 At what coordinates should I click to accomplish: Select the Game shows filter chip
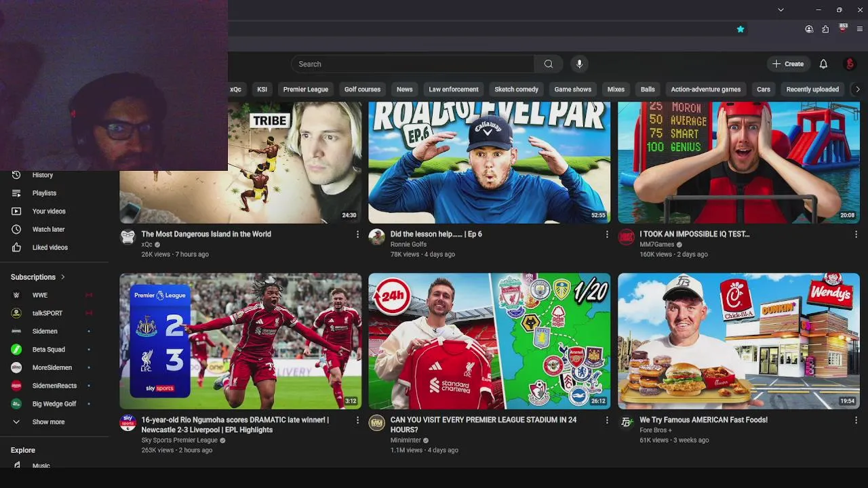tap(573, 89)
